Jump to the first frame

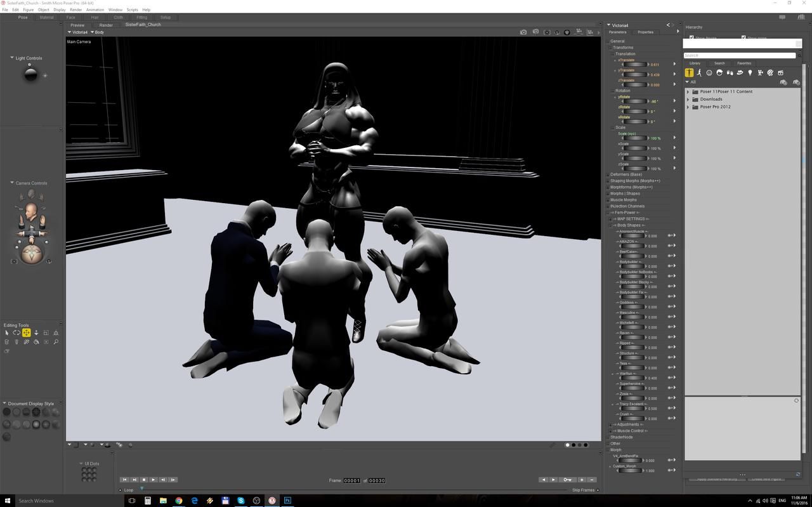(x=124, y=480)
